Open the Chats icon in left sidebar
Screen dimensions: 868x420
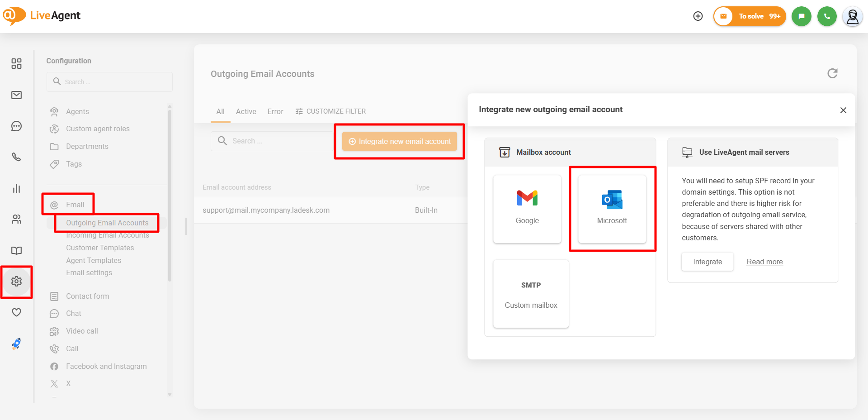[17, 126]
